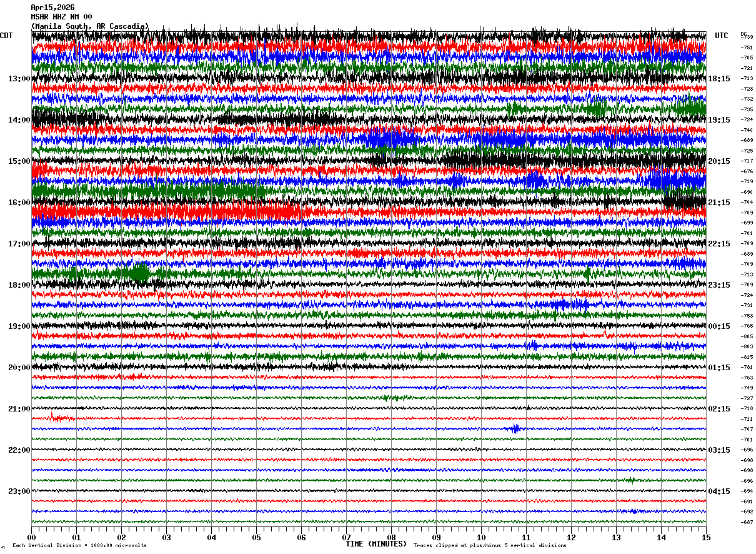The width and height of the screenshot is (756, 554).
Task: Click the DC offset value -749
Action: (x=747, y=388)
